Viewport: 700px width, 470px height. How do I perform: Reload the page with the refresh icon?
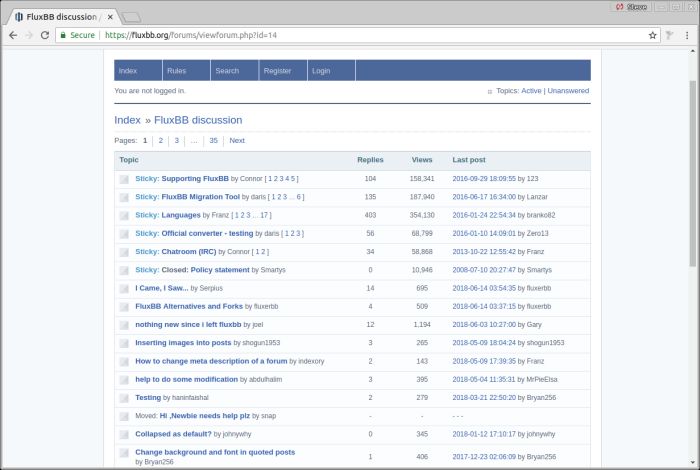pos(45,35)
